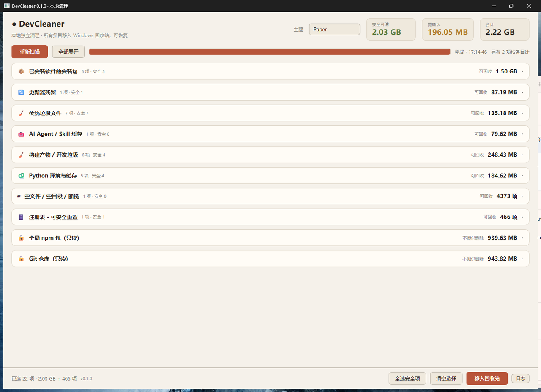Open the Paper theme dropdown
541x392 pixels.
point(334,30)
